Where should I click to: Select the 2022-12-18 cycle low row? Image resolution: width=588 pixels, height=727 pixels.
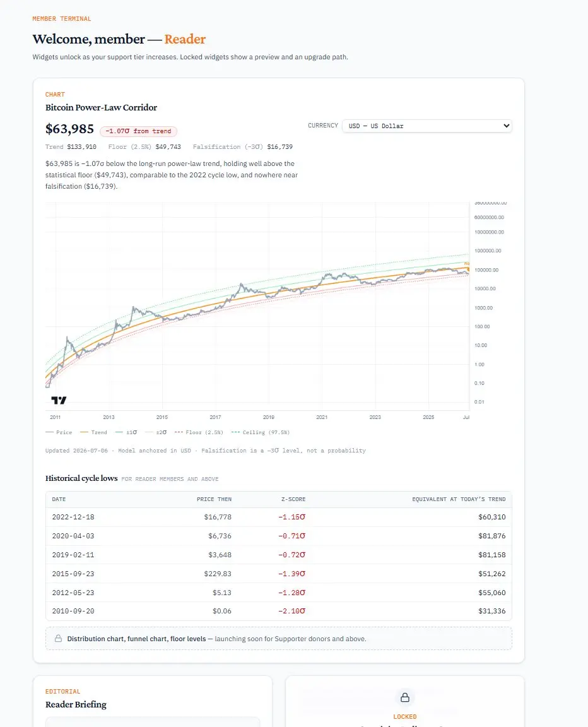[278, 517]
